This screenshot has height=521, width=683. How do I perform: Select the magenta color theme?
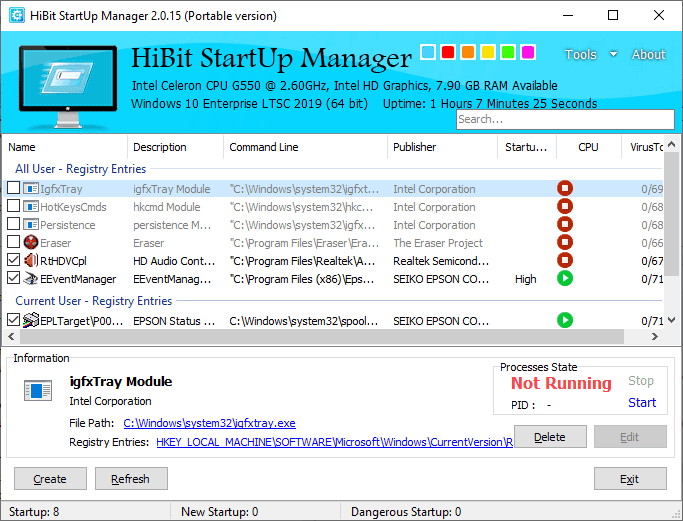(x=528, y=52)
